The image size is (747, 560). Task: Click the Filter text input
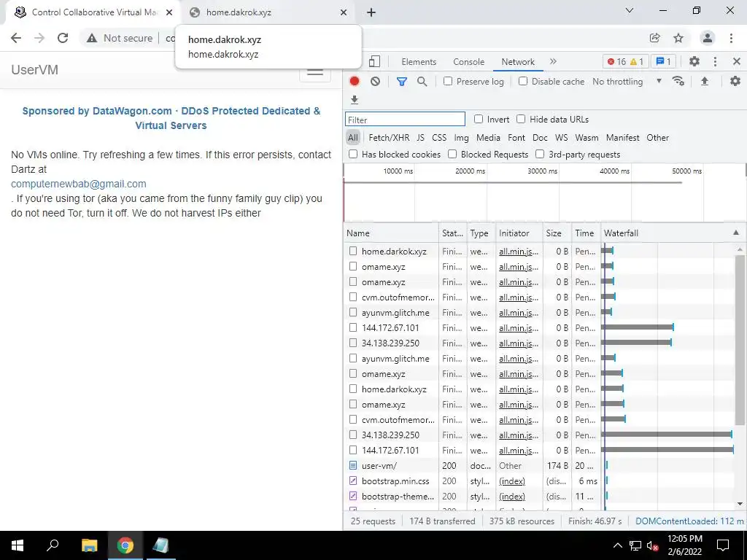tap(405, 119)
